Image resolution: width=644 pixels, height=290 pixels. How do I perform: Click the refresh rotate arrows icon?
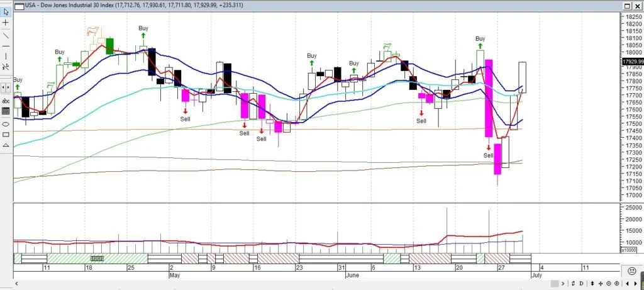coord(573,284)
